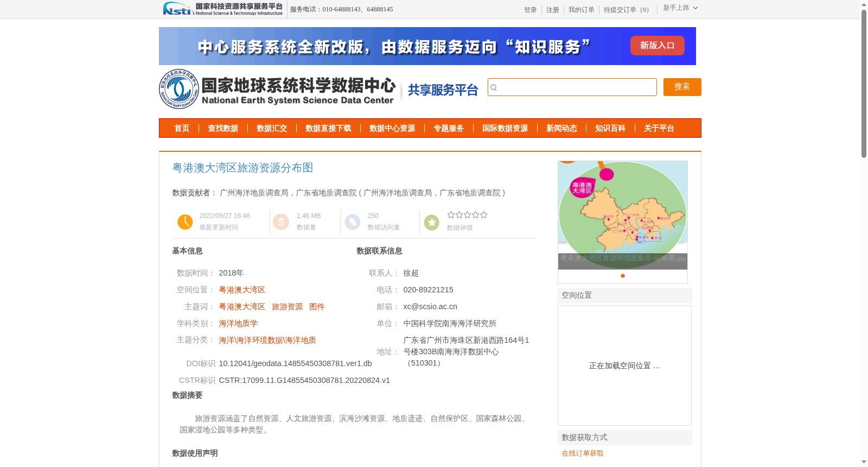The height and width of the screenshot is (467, 868).
Task: Click the 旅游资源 keyword link
Action: coord(288,306)
